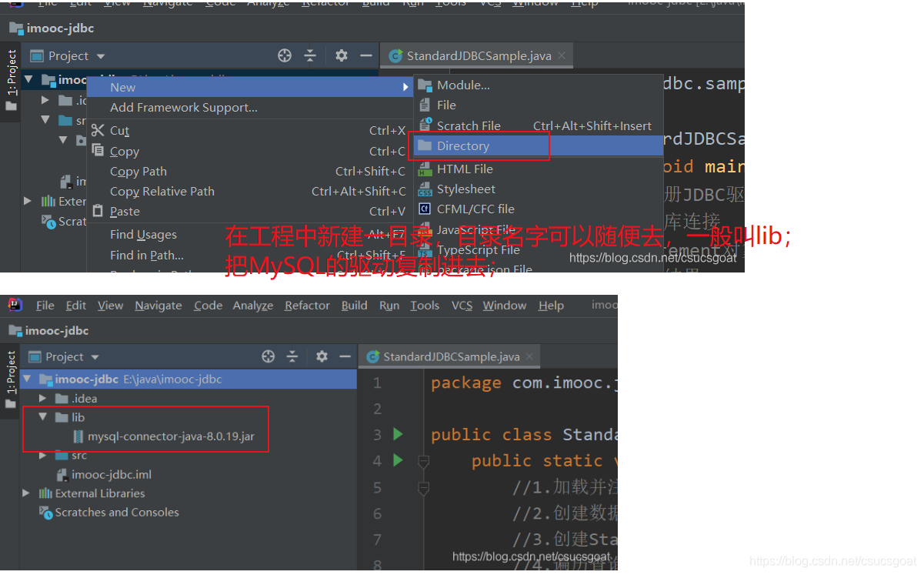This screenshot has width=924, height=575.
Task: Click the Directory folder icon in submenu
Action: tap(425, 145)
